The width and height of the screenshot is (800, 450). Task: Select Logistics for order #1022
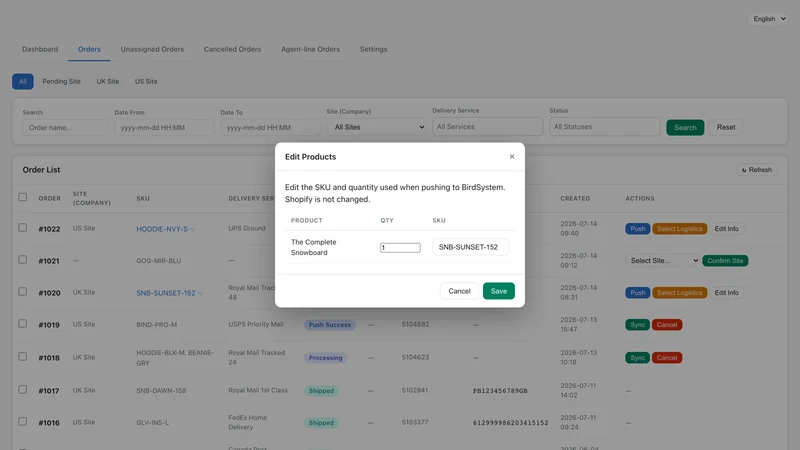(x=679, y=229)
